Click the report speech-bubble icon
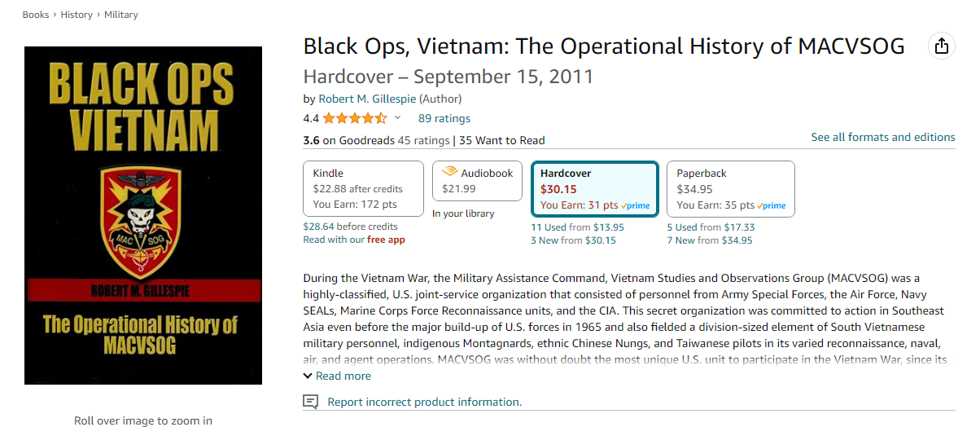The image size is (980, 427). pyautogui.click(x=310, y=402)
